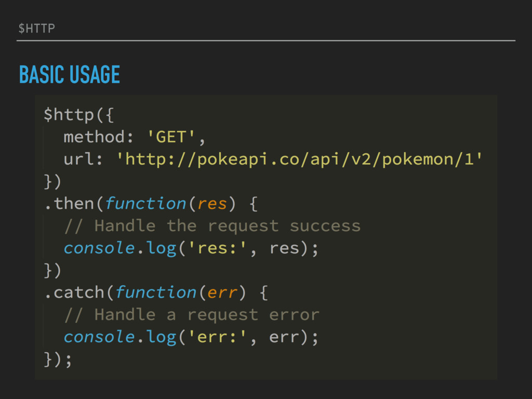The image size is (532, 399).
Task: Click the closing '});' line
Action: pyautogui.click(x=58, y=360)
